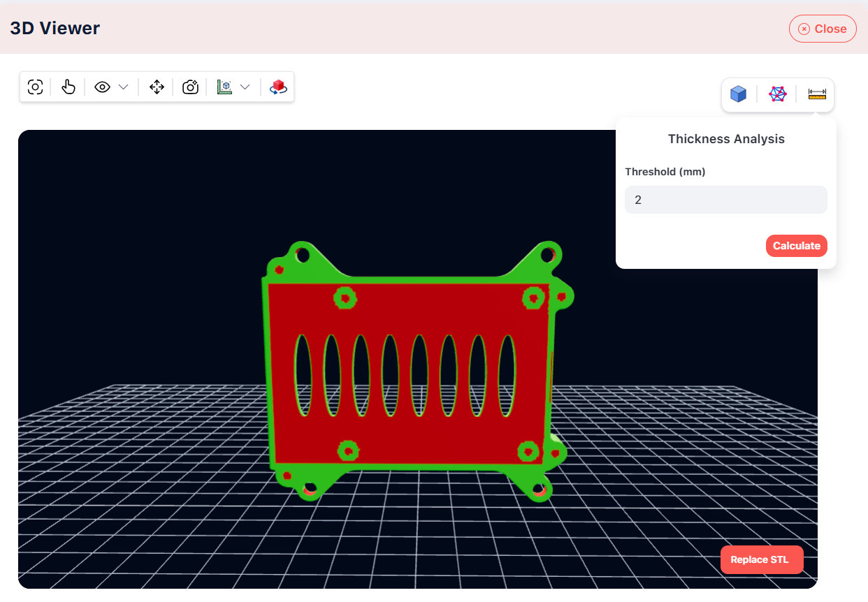Screen dimensions: 868x602
Task: Switch to solid cube view mode
Action: [738, 94]
